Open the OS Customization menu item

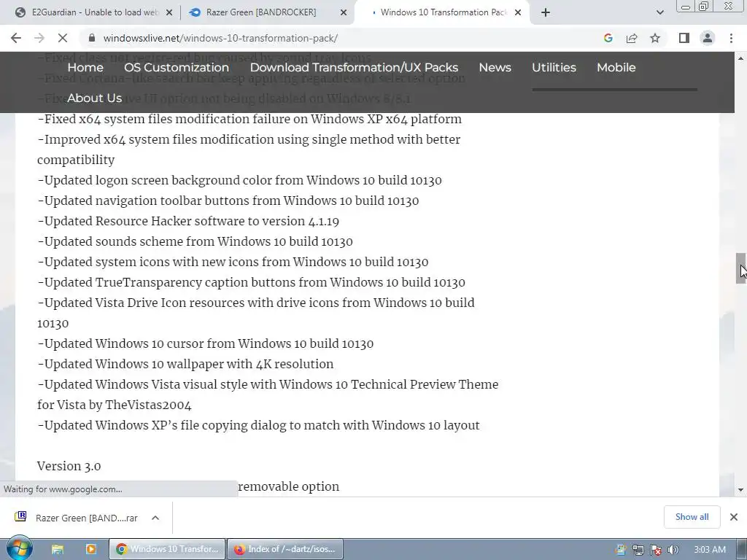coord(177,67)
